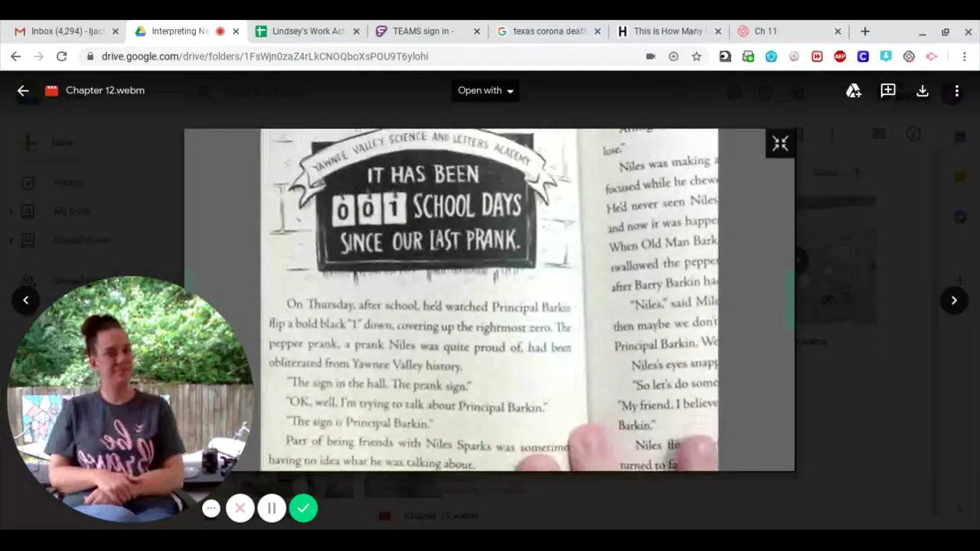
Task: Open a new browser tab
Action: 865,31
